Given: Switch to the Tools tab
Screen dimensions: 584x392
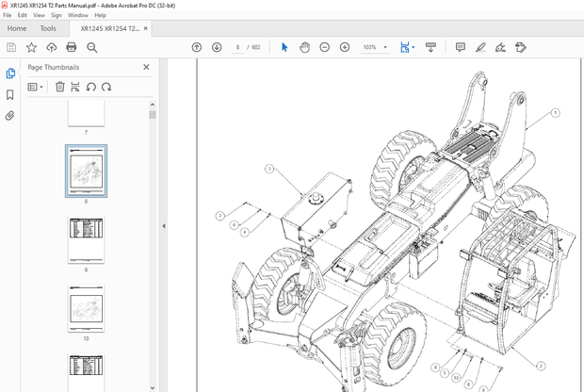Looking at the screenshot, I should [47, 28].
